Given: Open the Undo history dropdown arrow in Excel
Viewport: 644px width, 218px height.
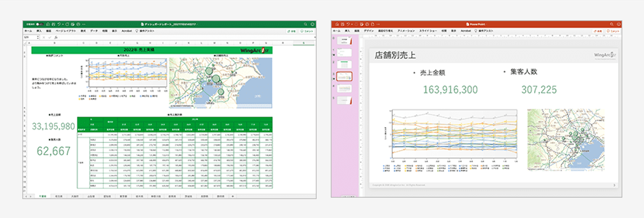Looking at the screenshot, I should [63, 24].
